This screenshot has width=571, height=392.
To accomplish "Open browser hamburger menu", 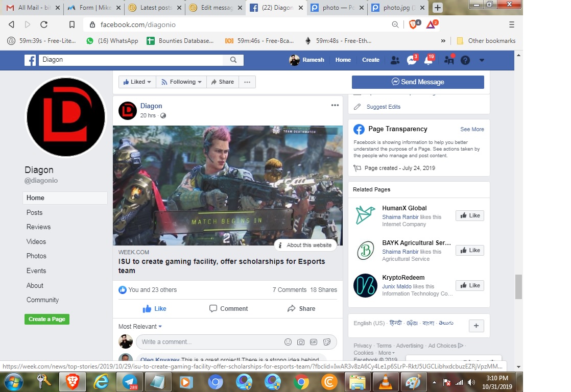I will [x=512, y=24].
